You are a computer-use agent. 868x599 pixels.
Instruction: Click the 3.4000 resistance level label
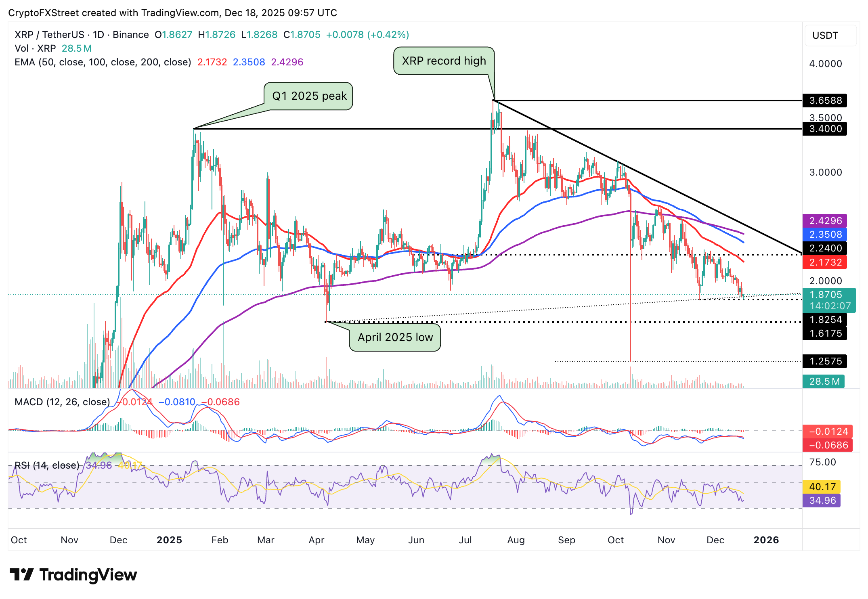[x=824, y=129]
